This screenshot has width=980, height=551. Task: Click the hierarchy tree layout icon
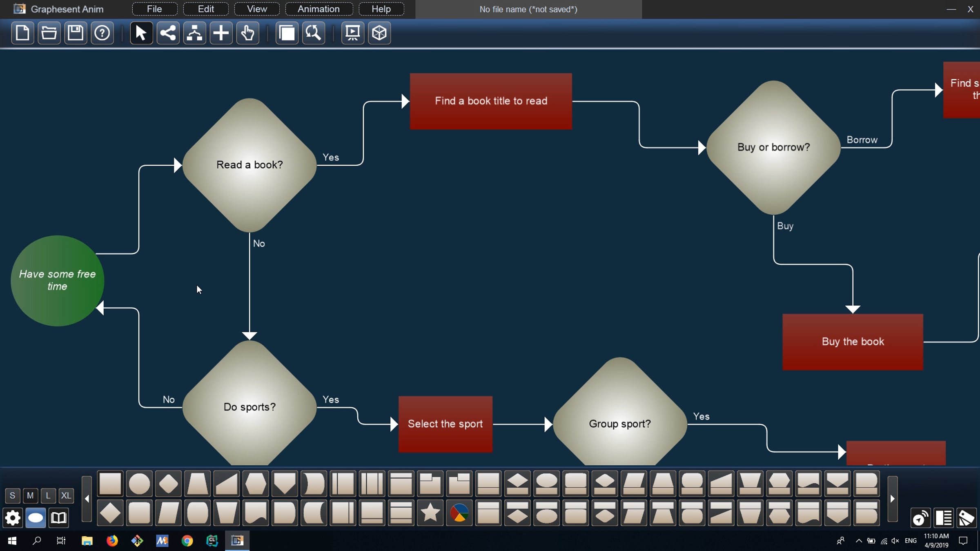[x=194, y=33]
